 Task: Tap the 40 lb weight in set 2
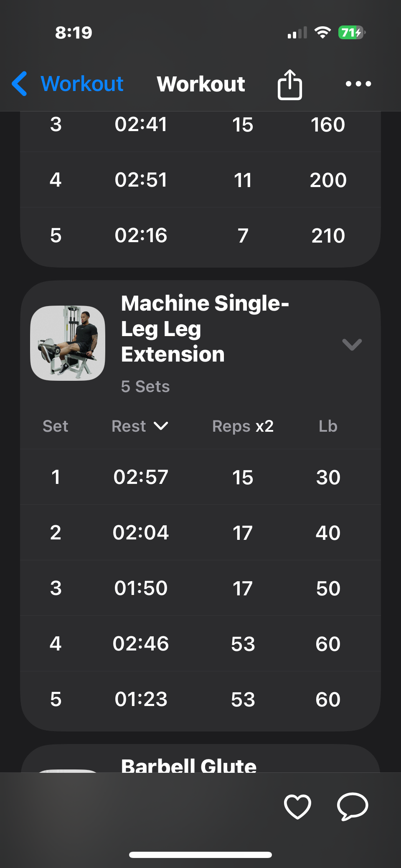[328, 533]
